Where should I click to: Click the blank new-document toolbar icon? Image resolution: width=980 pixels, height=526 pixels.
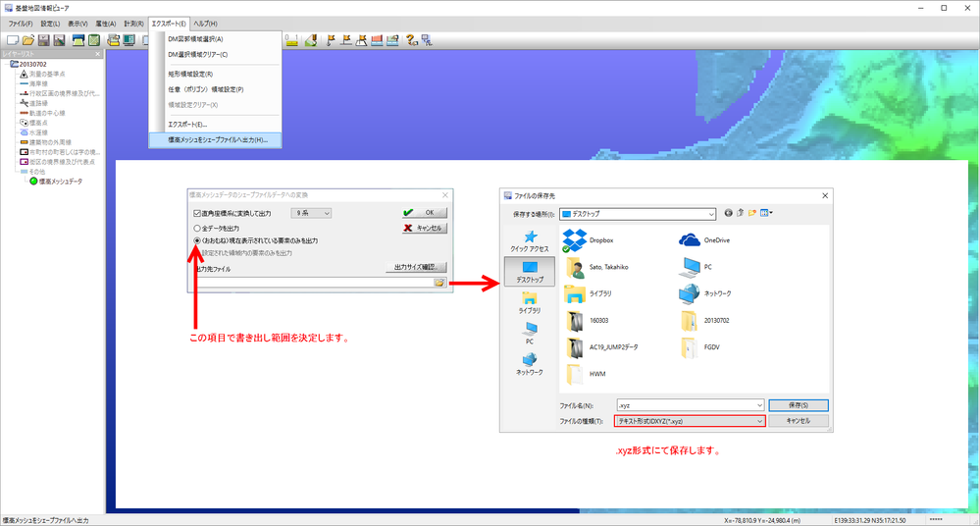[13, 40]
